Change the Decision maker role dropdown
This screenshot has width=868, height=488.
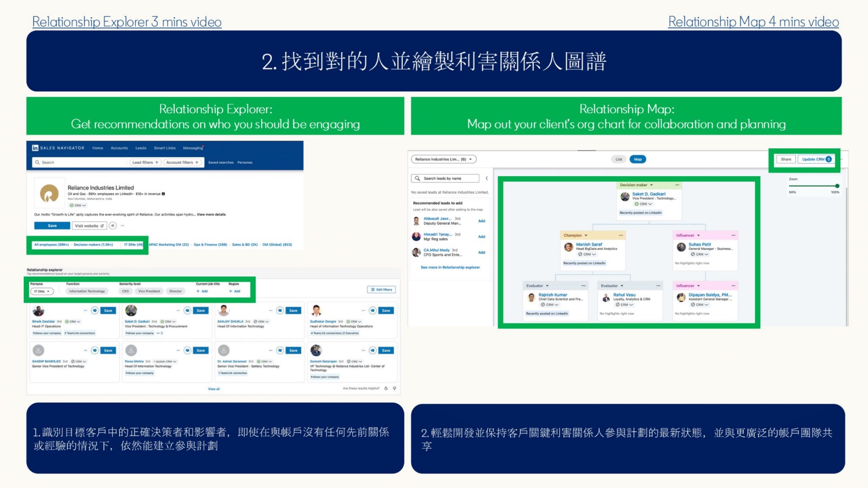636,185
